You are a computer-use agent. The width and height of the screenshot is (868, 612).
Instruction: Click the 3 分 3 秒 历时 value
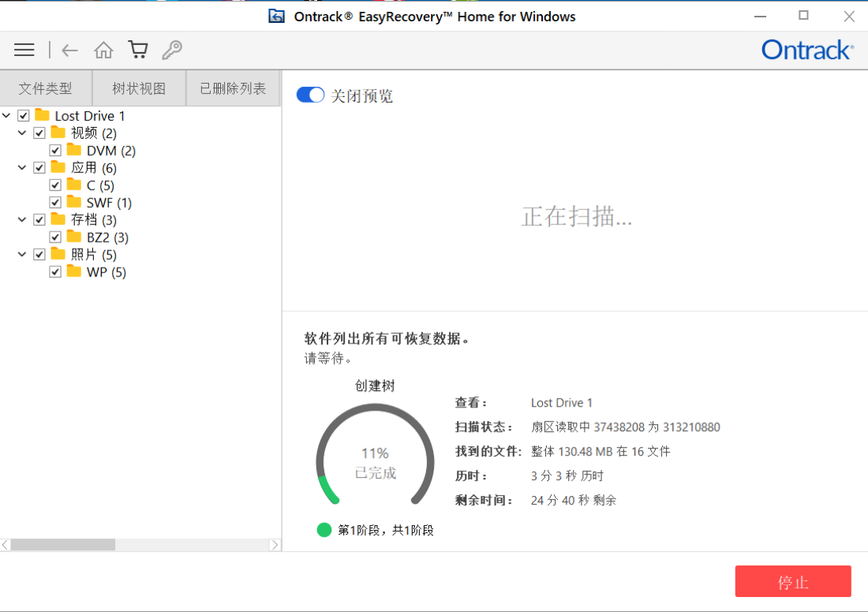click(567, 475)
